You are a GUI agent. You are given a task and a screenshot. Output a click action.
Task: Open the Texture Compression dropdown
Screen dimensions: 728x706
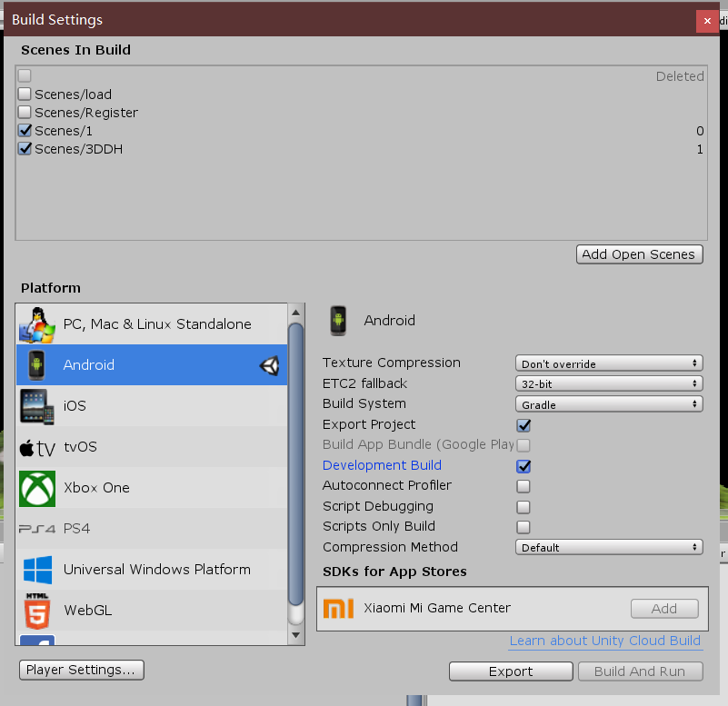(608, 363)
